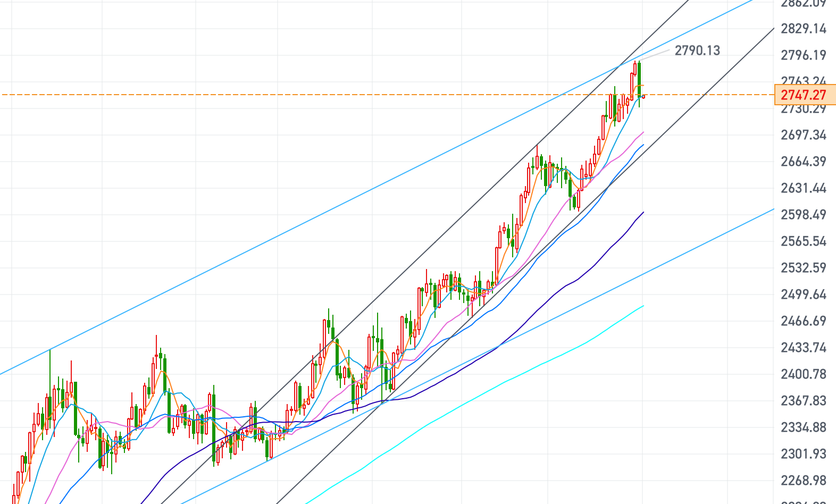Click the 2631.44 price axis label

804,188
